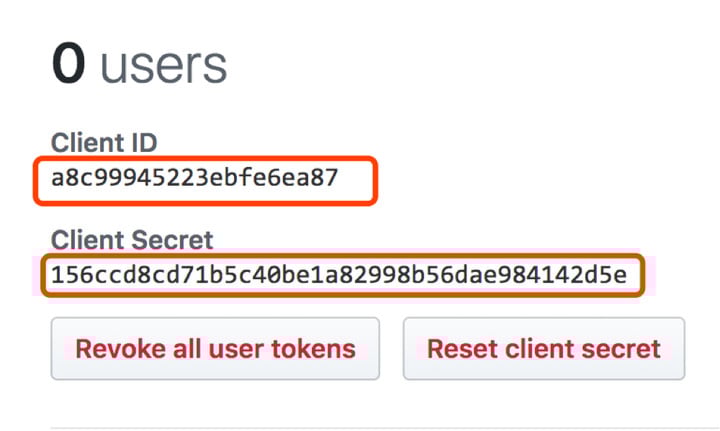Generate a new secret via Reset client secret
This screenshot has height=431, width=720.
tap(544, 348)
